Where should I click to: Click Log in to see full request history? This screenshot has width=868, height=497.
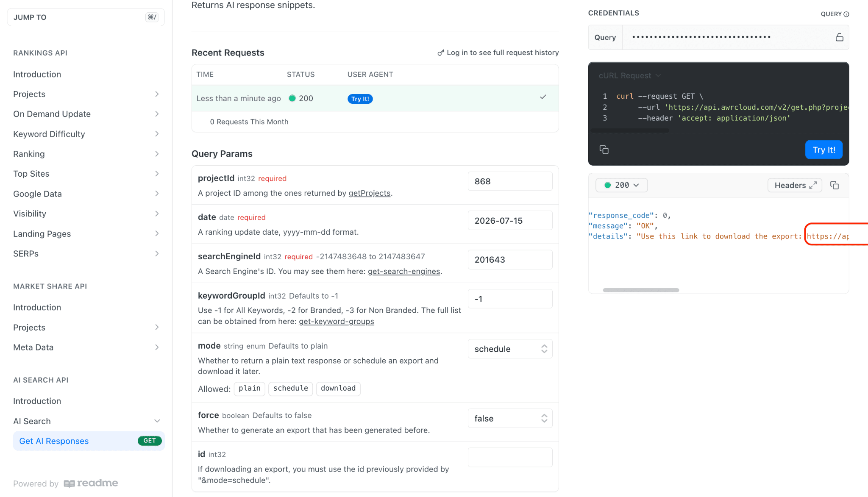pos(498,53)
